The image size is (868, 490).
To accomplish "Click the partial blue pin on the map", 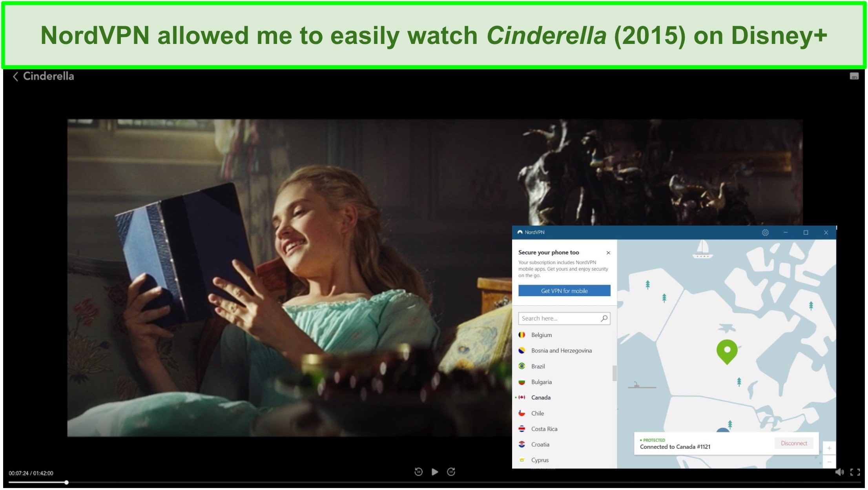I will [723, 430].
